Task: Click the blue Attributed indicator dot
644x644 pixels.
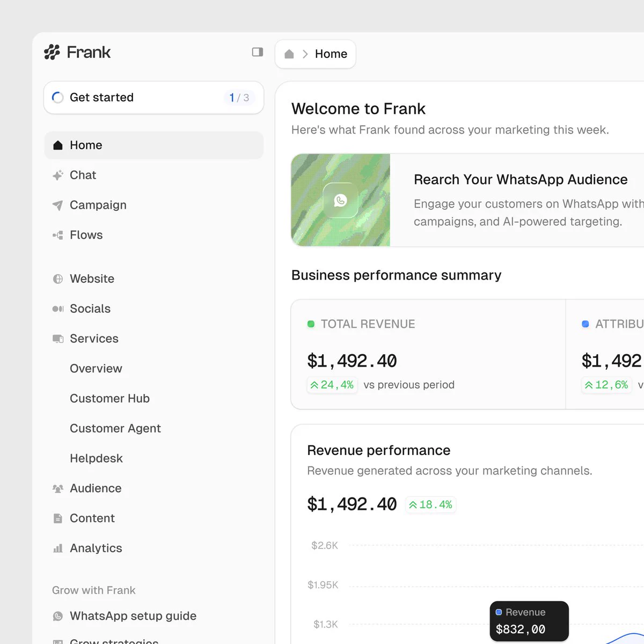Action: [x=586, y=324]
